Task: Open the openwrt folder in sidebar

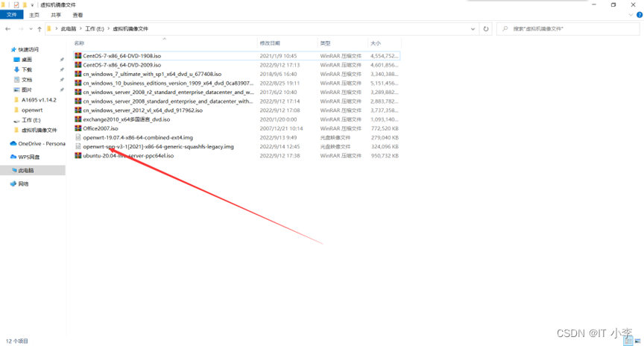Action: tap(32, 110)
